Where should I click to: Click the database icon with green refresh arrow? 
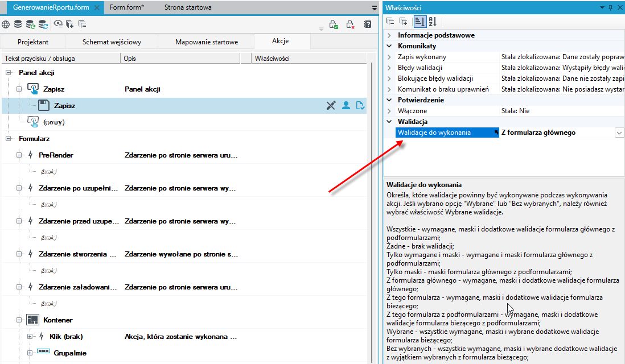coord(31,24)
